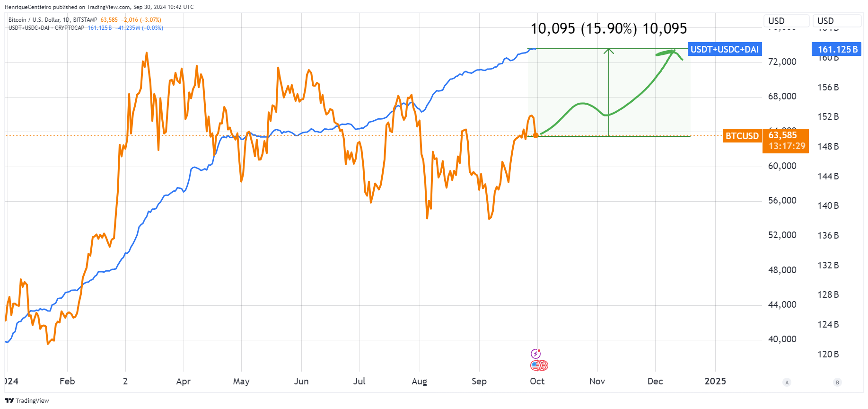Expand the B scale options

(837, 382)
